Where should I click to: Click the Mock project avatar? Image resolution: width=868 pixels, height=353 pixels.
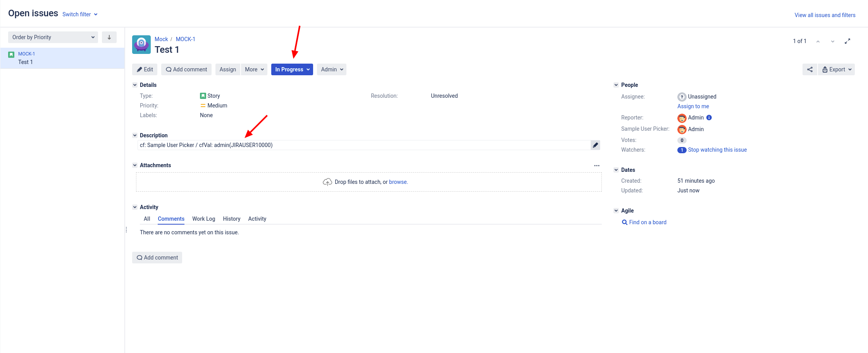[141, 44]
